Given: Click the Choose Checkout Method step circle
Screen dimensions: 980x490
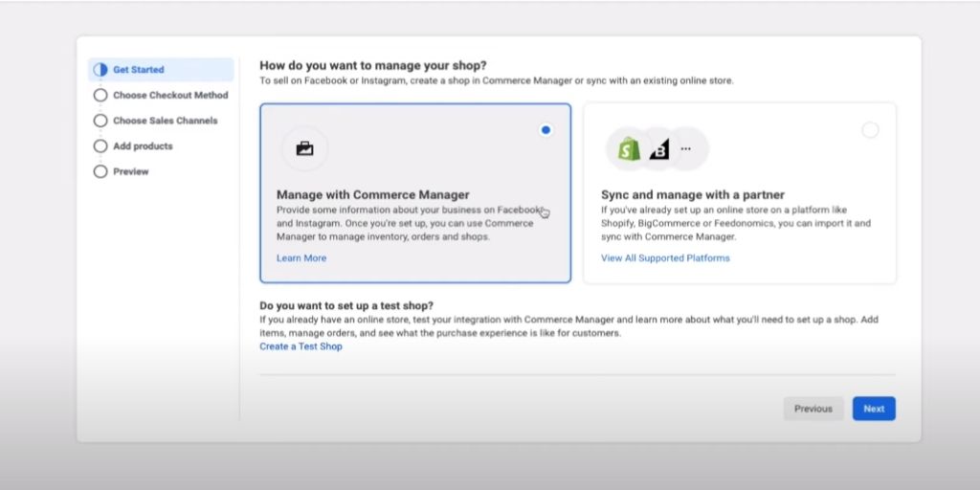Looking at the screenshot, I should (100, 95).
